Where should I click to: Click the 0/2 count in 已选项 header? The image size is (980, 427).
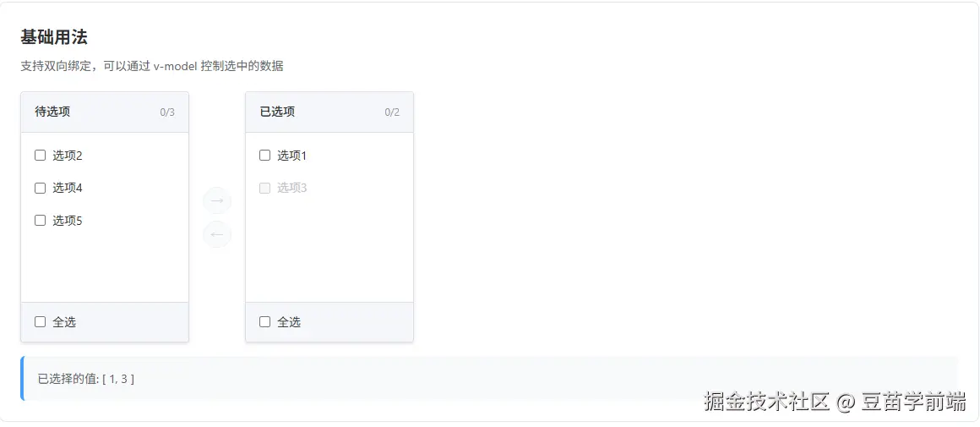pos(392,112)
